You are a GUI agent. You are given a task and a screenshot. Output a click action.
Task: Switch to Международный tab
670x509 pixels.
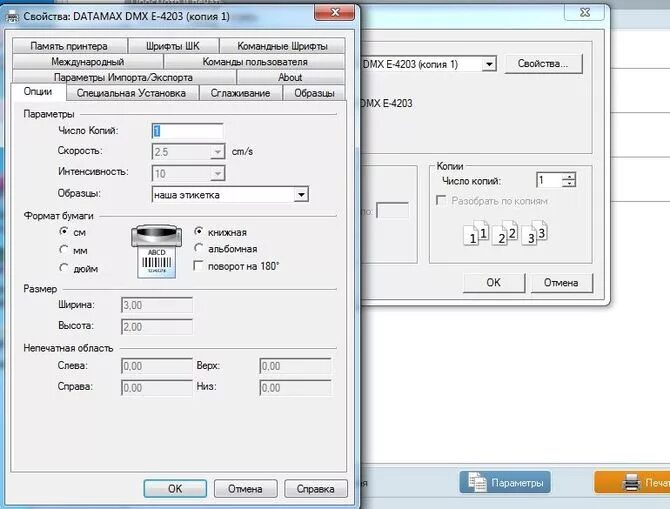click(x=88, y=62)
